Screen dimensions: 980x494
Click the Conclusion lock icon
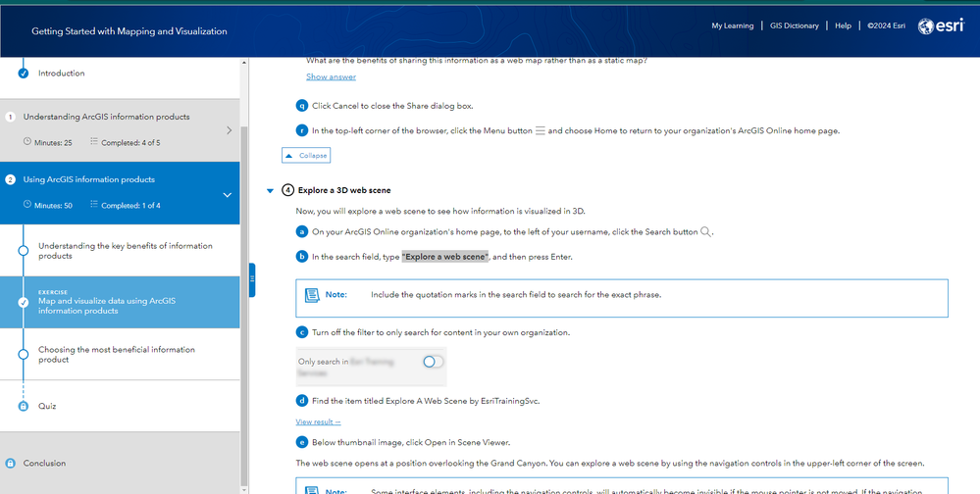[x=10, y=464]
